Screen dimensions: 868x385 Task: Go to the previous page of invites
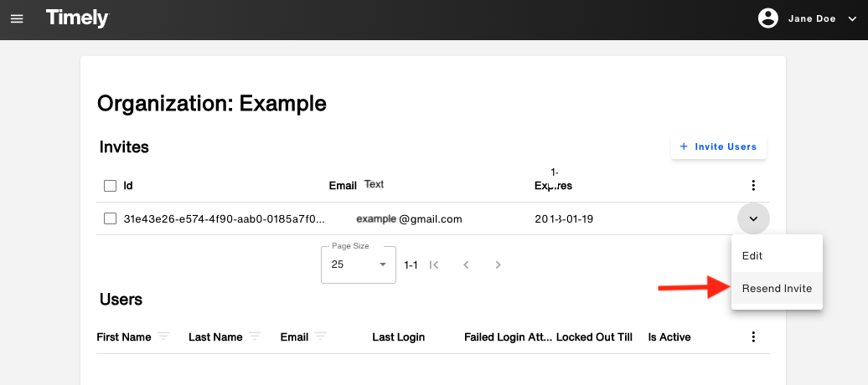click(x=466, y=265)
